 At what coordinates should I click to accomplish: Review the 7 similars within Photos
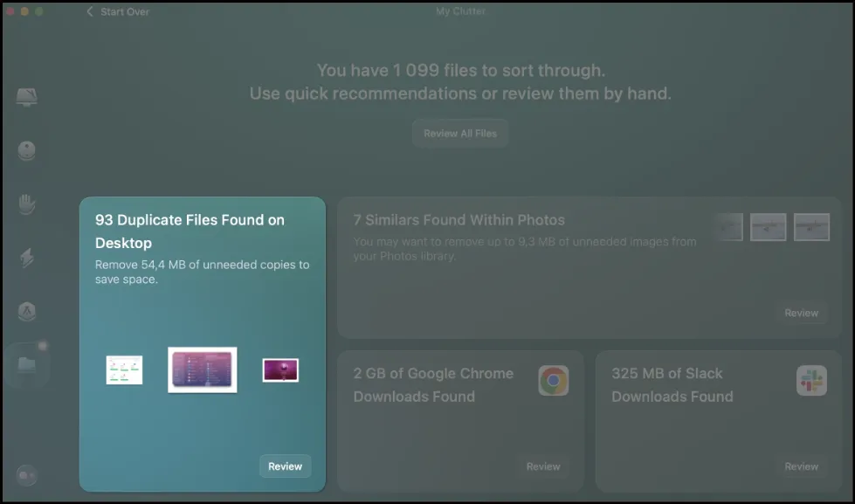(x=801, y=313)
